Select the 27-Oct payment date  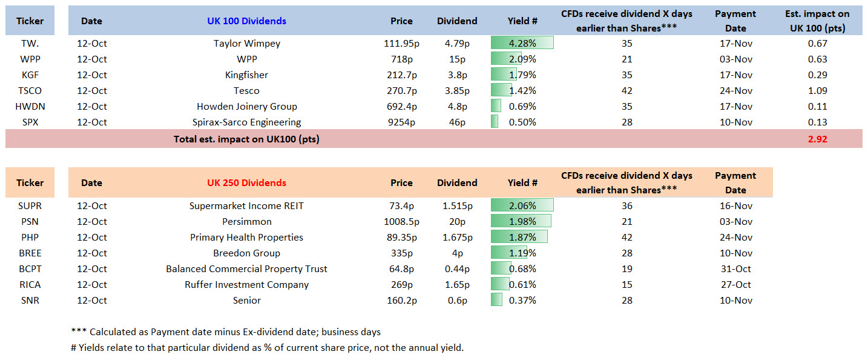pyautogui.click(x=735, y=285)
